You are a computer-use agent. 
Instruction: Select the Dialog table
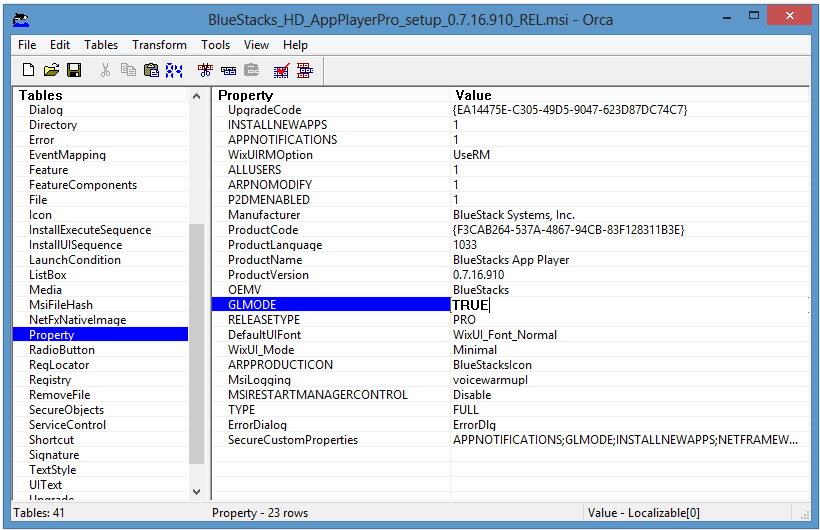pos(46,110)
